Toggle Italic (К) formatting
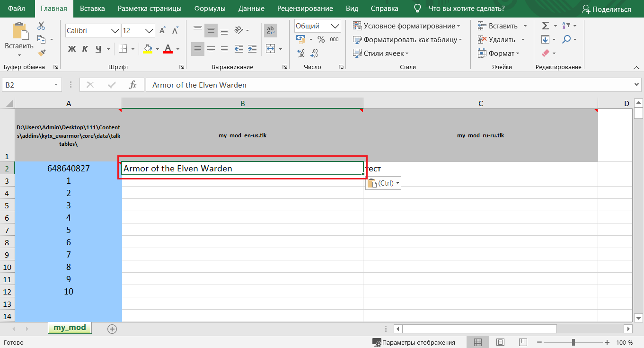644x348 pixels. pyautogui.click(x=85, y=48)
